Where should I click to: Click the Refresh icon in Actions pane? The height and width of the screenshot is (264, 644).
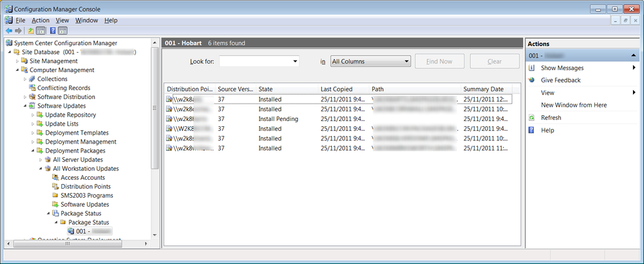coord(531,118)
